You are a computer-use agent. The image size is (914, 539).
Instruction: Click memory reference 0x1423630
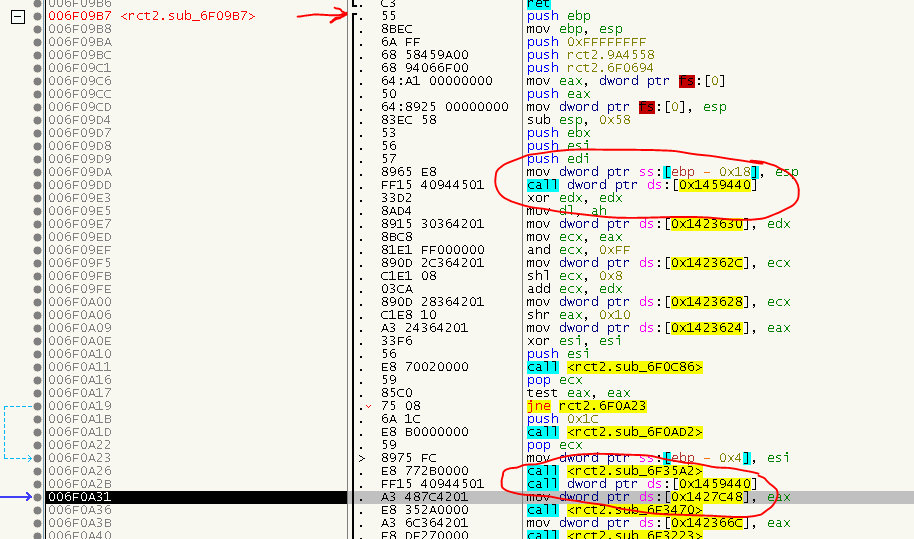pos(707,224)
